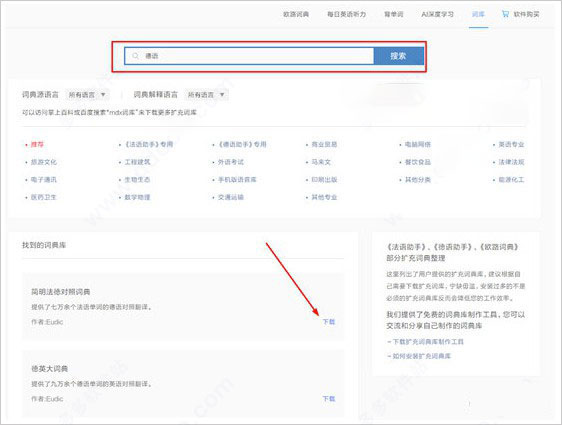Click the 搜索 button

pos(398,56)
